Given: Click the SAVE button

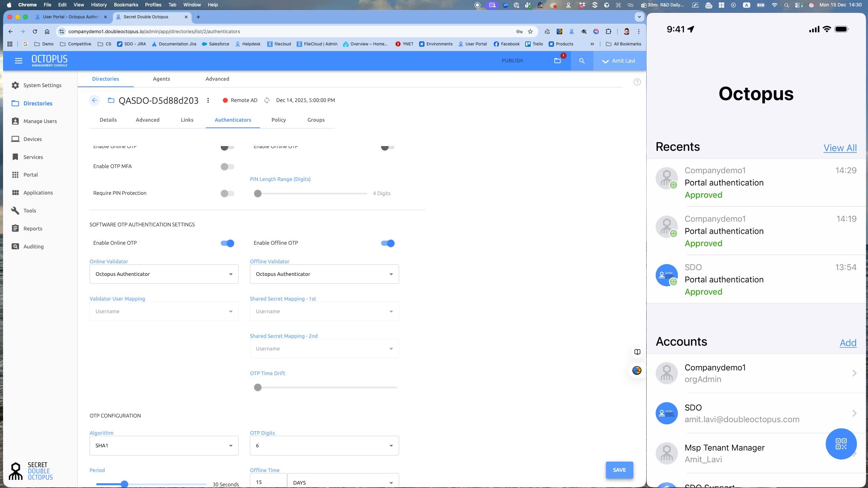Looking at the screenshot, I should 619,470.
